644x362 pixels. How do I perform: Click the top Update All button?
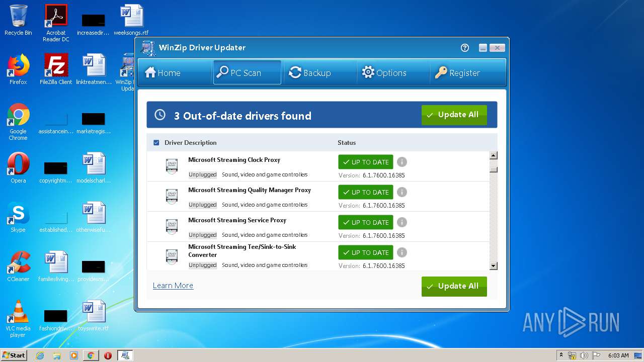point(454,115)
